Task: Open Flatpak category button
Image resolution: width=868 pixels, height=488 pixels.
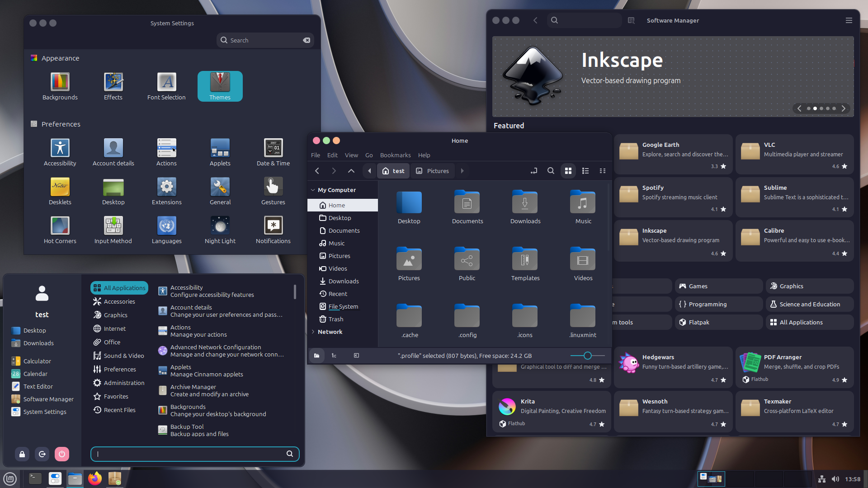Action: coord(719,322)
